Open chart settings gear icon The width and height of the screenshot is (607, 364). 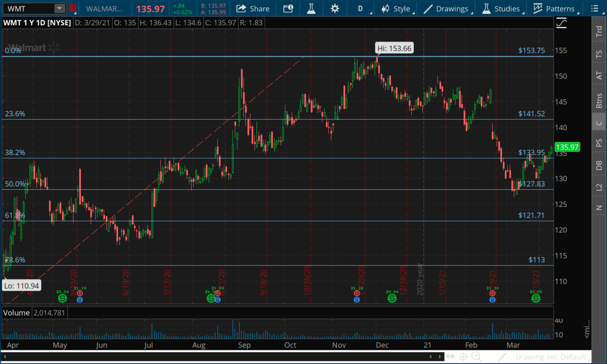334,9
